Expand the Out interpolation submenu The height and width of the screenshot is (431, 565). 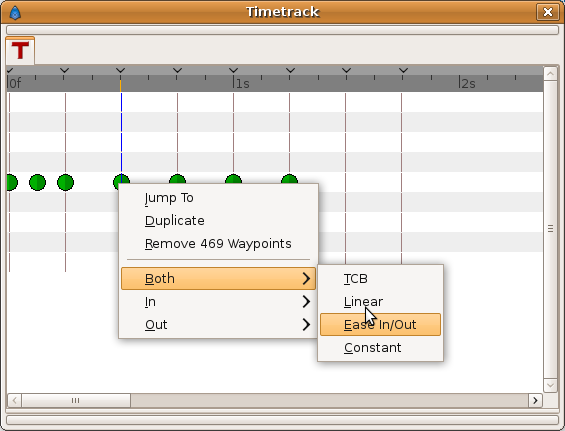click(x=218, y=325)
